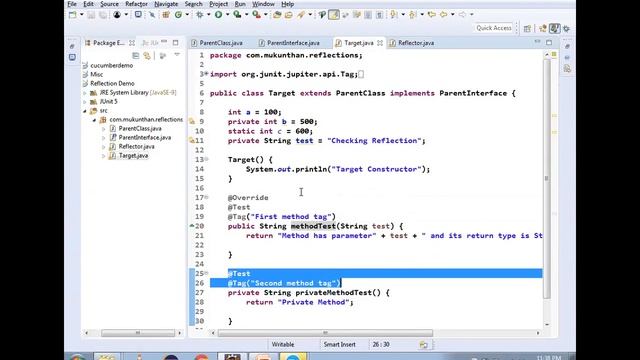Click the Smart Insert status bar entry
This screenshot has width=640, height=360.
point(340,344)
